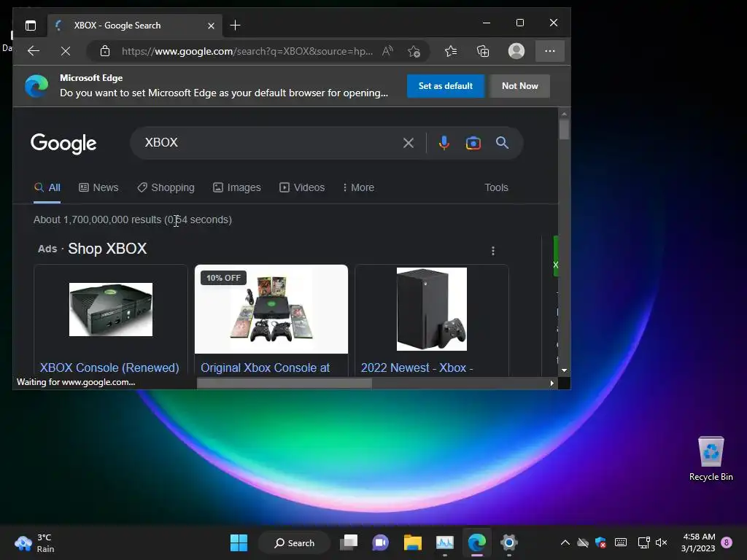Open Settings app from taskbar
Image resolution: width=747 pixels, height=560 pixels.
tap(508, 542)
